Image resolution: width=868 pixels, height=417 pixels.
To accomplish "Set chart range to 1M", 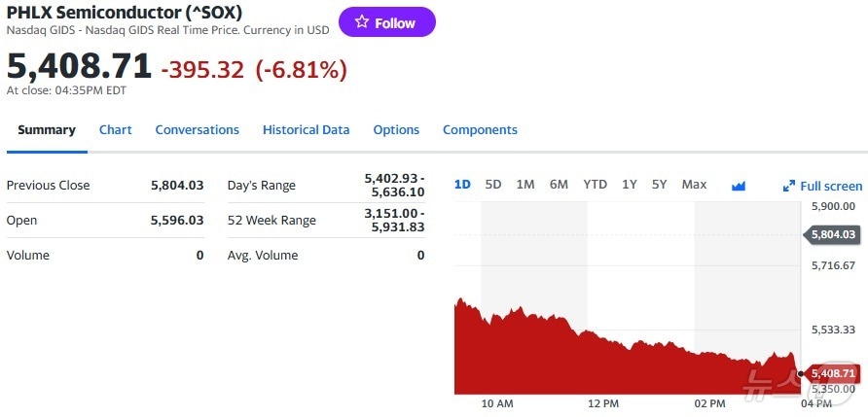I will [x=525, y=185].
